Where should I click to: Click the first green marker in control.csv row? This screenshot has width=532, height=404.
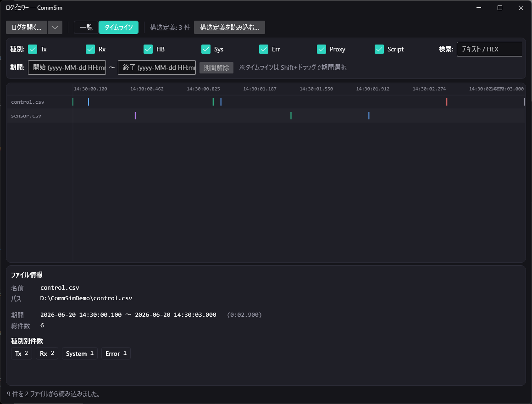73,102
